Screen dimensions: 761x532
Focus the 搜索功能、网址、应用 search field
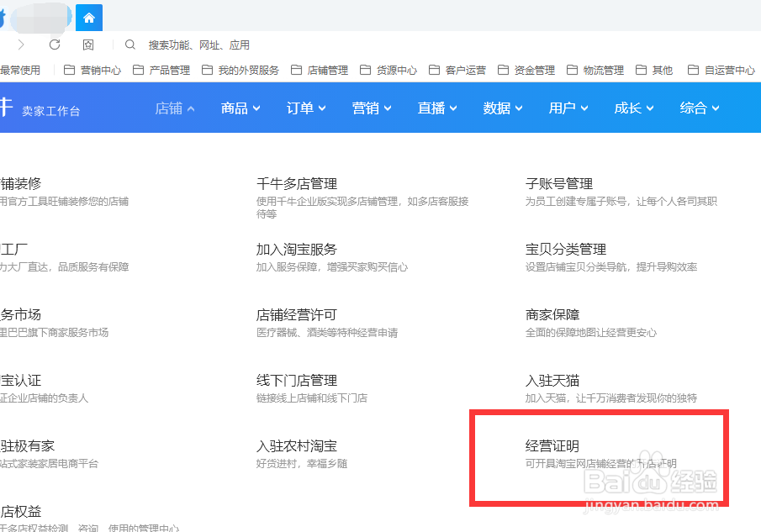tap(199, 45)
